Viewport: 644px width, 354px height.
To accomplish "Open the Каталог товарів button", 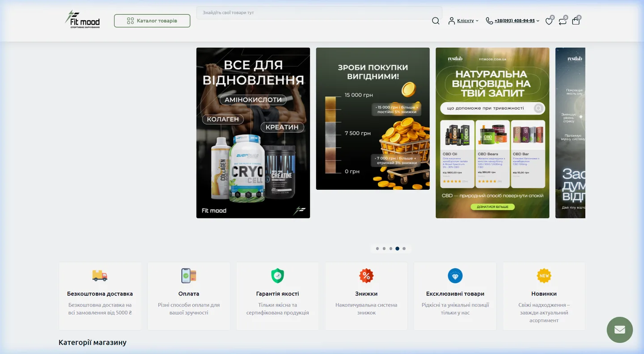I will (x=152, y=21).
